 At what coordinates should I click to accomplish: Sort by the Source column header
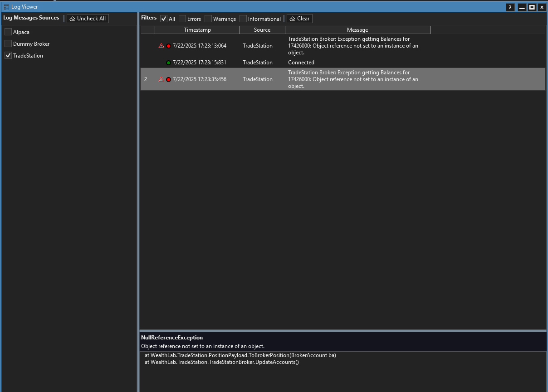[262, 30]
